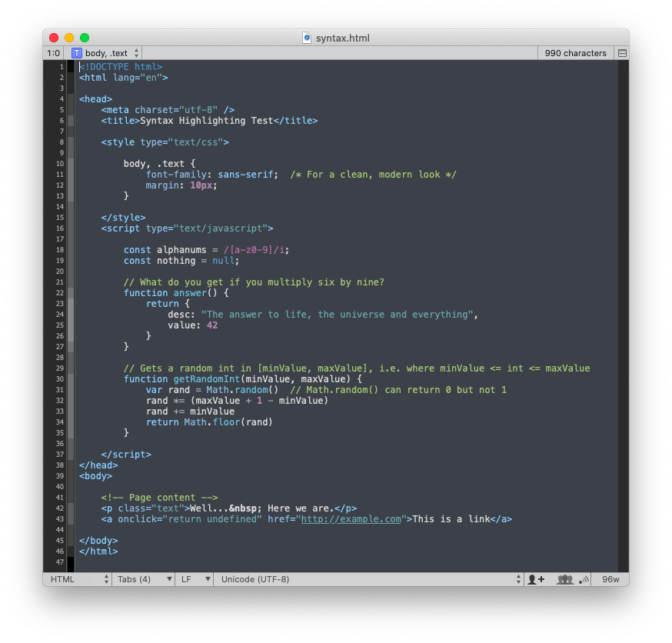Click the function getRandomInt declaration

click(243, 379)
